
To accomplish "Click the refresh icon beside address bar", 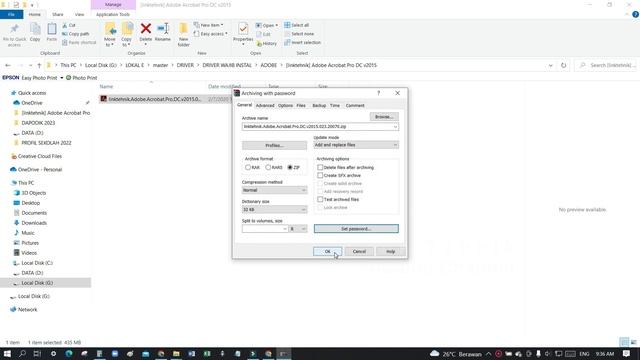I will 564,65.
